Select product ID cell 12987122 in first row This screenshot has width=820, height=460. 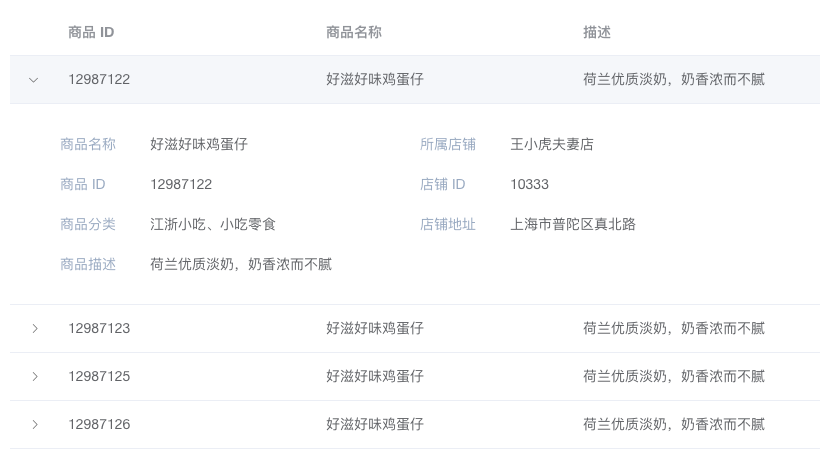(99, 79)
